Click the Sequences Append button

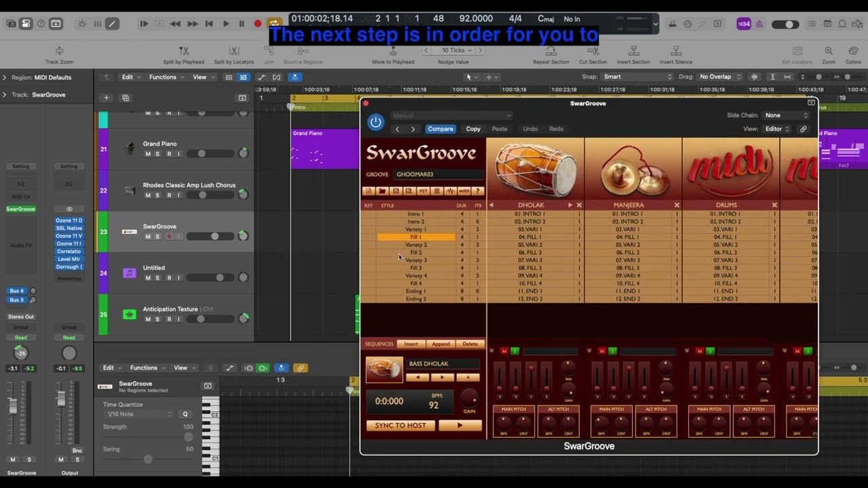(x=441, y=344)
